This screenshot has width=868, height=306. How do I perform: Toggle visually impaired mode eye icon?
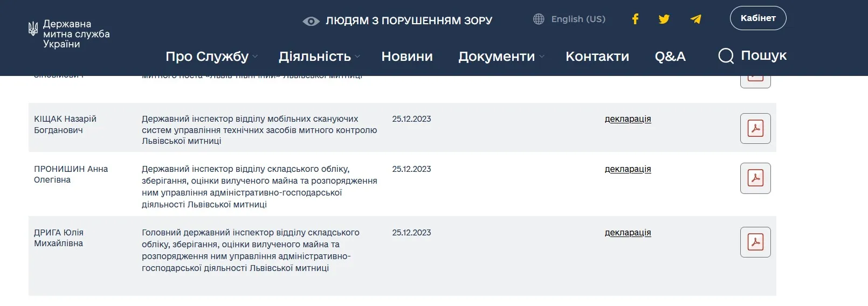tap(311, 22)
